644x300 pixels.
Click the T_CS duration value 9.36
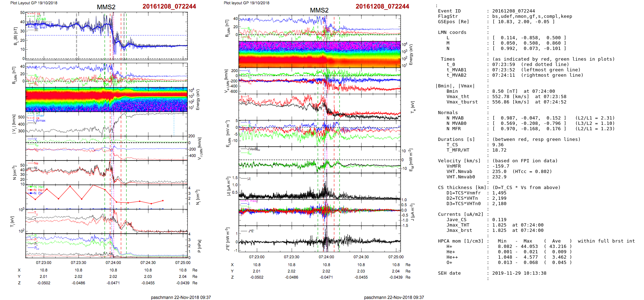click(498, 145)
